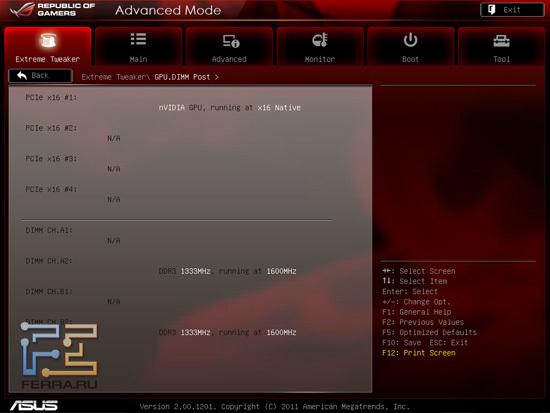Go to the Monitor tab
The image size is (550, 413).
[320, 46]
